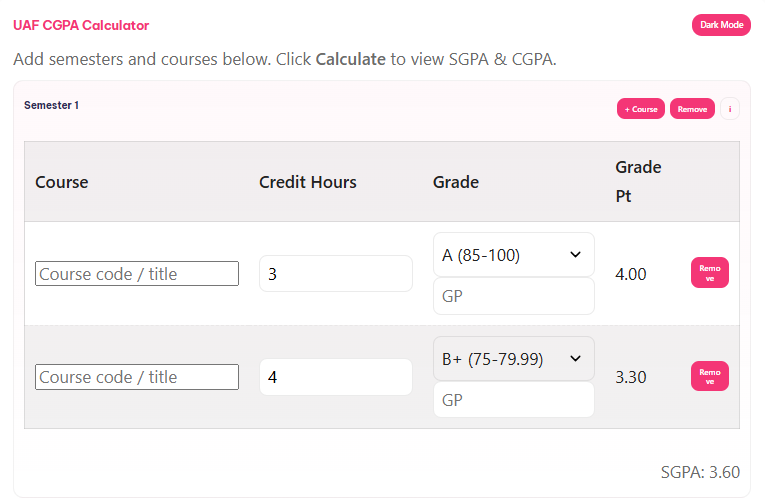This screenshot has height=501, width=765.
Task: Click the second course code / title field
Action: coord(137,377)
